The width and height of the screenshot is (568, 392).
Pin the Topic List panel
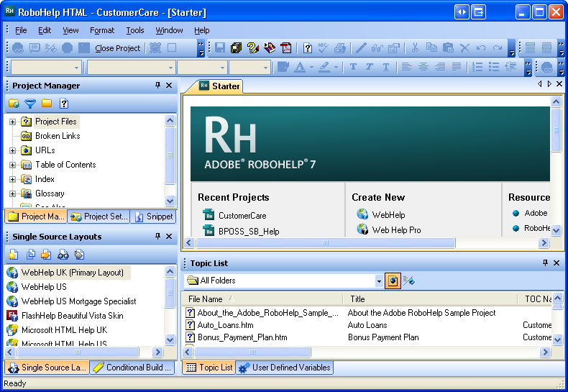pos(545,263)
